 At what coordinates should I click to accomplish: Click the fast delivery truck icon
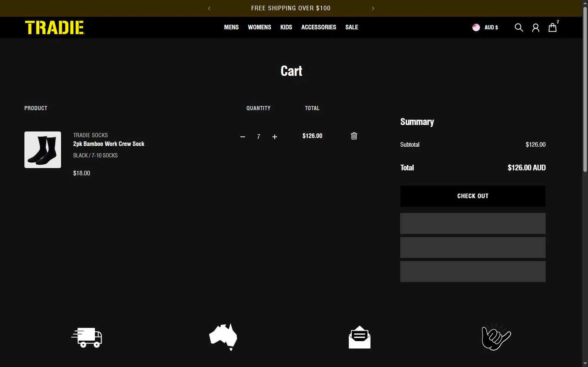click(87, 337)
